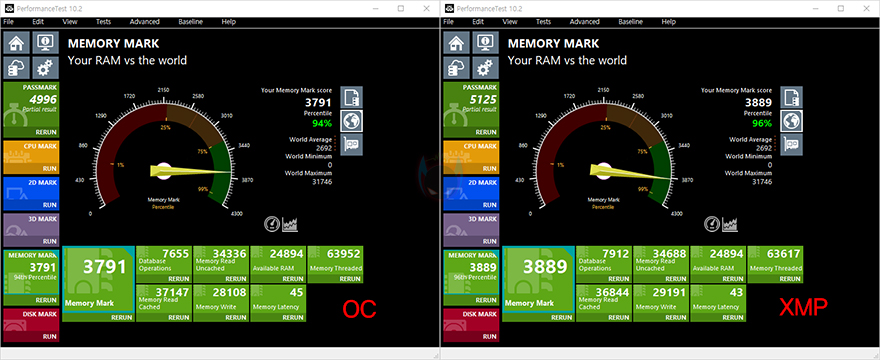Rerun Memory Mark 3889 sidebar tile
The image size is (880, 360).
tap(487, 301)
